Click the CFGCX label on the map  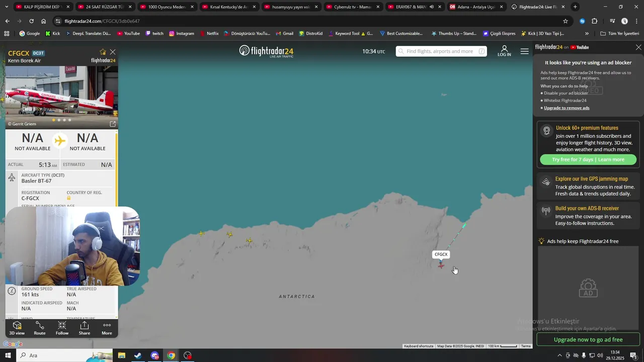[441, 254]
